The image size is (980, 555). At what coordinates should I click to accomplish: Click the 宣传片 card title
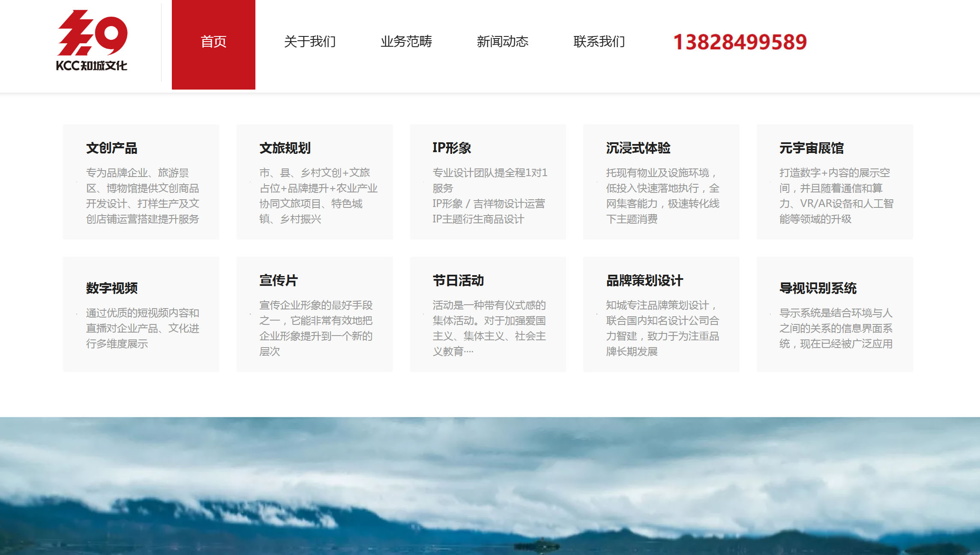click(x=279, y=281)
